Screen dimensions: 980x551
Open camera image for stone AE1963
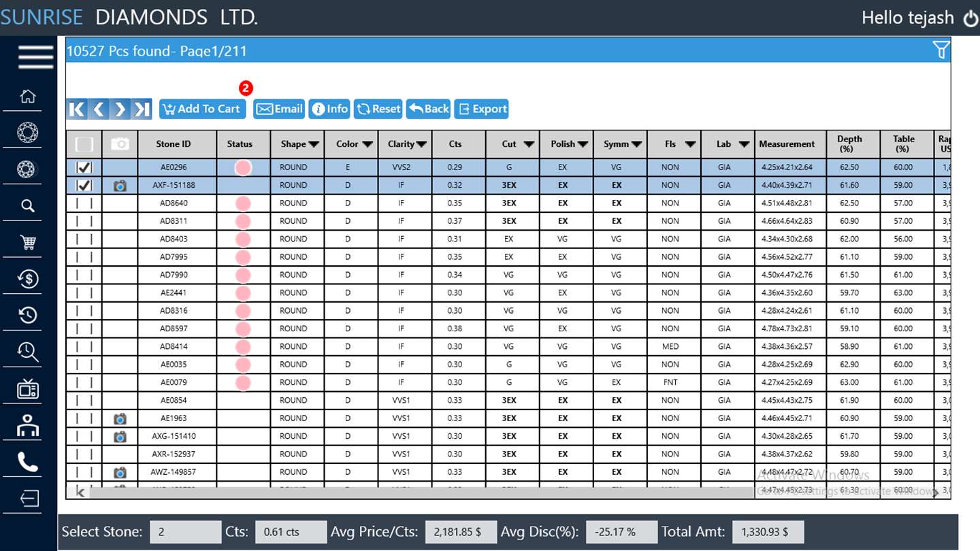coord(120,418)
